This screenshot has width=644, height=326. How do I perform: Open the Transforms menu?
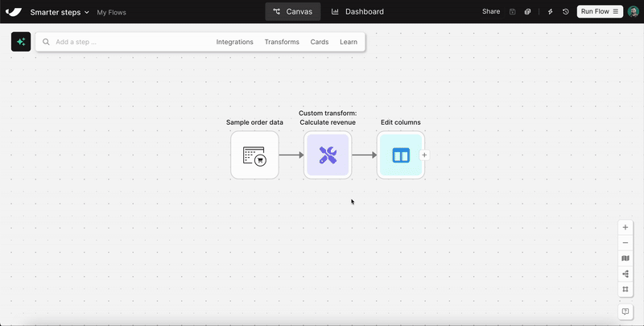coord(282,42)
